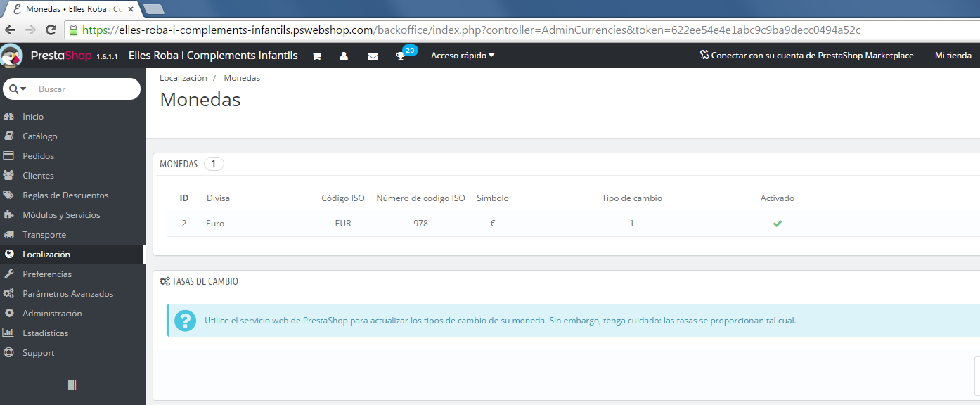This screenshot has height=405, width=980.
Task: Sort by the Código ISO column header
Action: coord(343,198)
